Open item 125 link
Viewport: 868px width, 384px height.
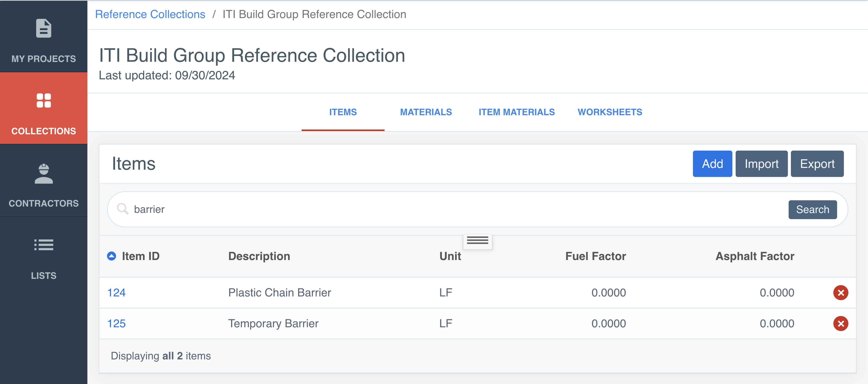click(116, 323)
